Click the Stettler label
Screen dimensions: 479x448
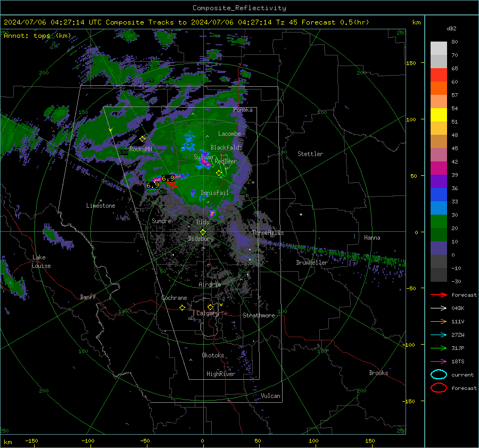(x=310, y=154)
